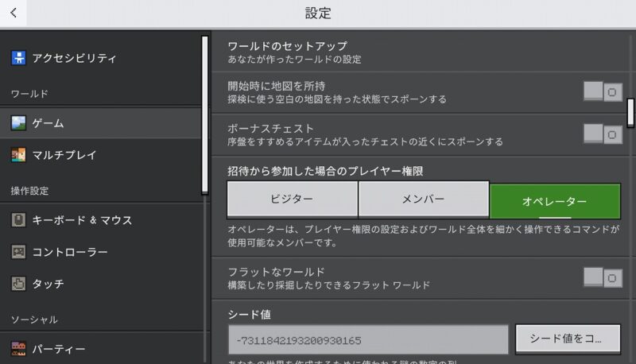Viewport: 636px width, 364px height.
Task: Choose ビジター player permission
Action: (293, 199)
